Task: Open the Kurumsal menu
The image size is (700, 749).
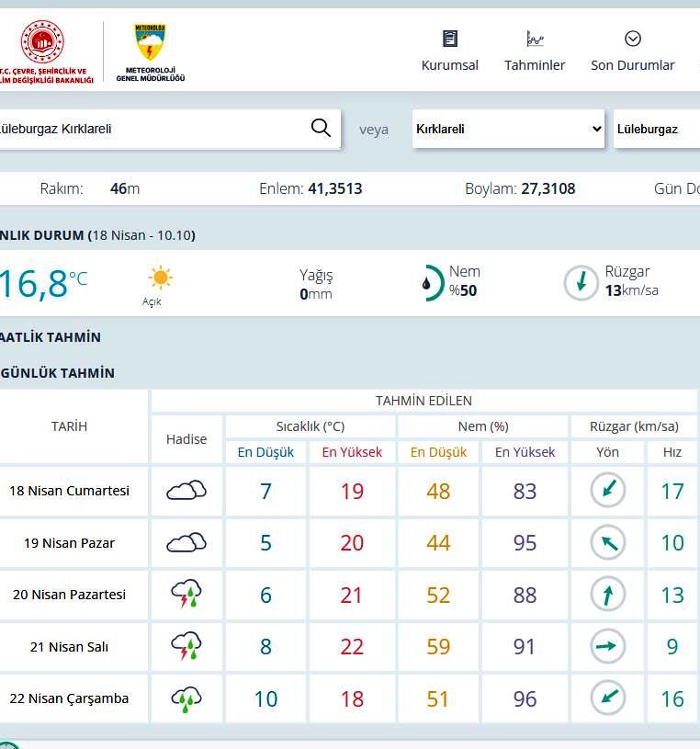Action: (x=449, y=51)
